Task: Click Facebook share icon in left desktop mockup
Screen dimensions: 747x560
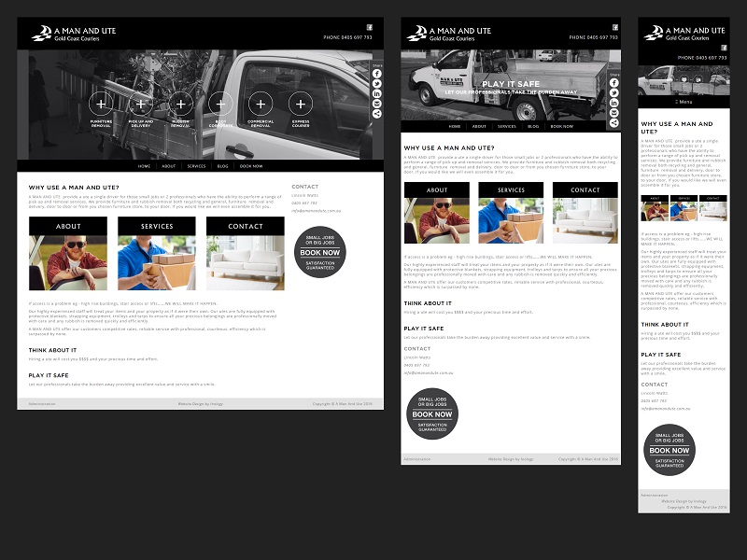Action: tap(377, 73)
